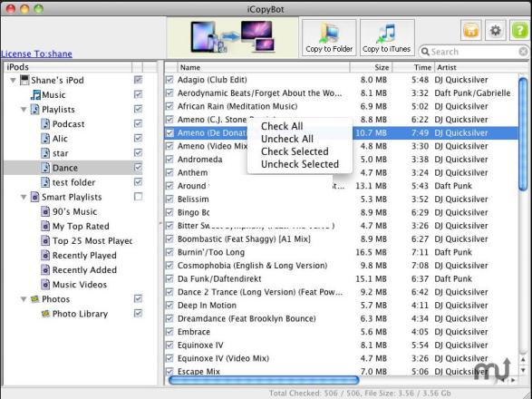Click the Recently Added playlist icon
The image size is (532, 399).
point(45,270)
